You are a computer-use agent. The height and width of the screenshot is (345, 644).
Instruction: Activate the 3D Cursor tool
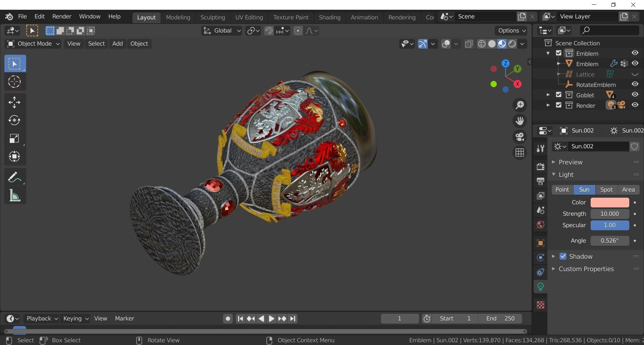(x=14, y=82)
